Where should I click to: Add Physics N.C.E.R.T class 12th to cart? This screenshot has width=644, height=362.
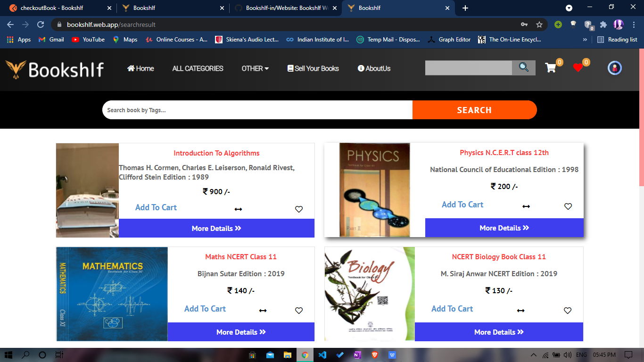point(462,205)
